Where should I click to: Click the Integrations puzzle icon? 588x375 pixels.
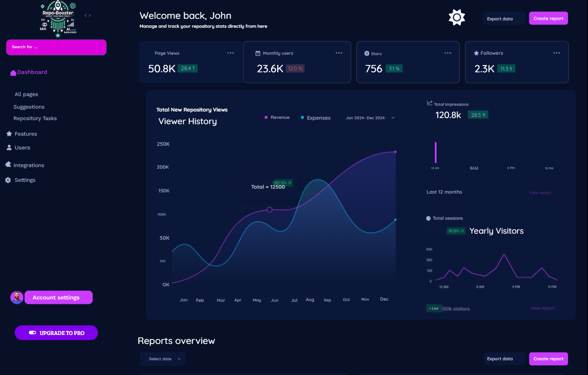pos(8,164)
